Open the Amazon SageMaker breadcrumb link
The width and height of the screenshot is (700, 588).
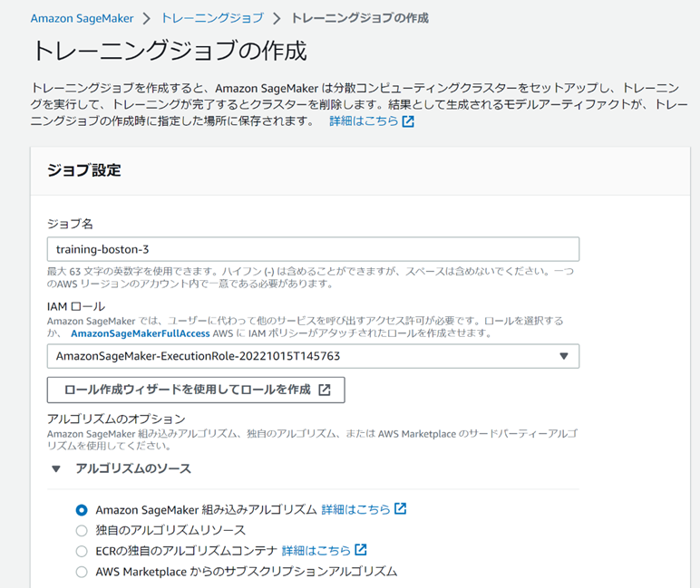pyautogui.click(x=82, y=18)
